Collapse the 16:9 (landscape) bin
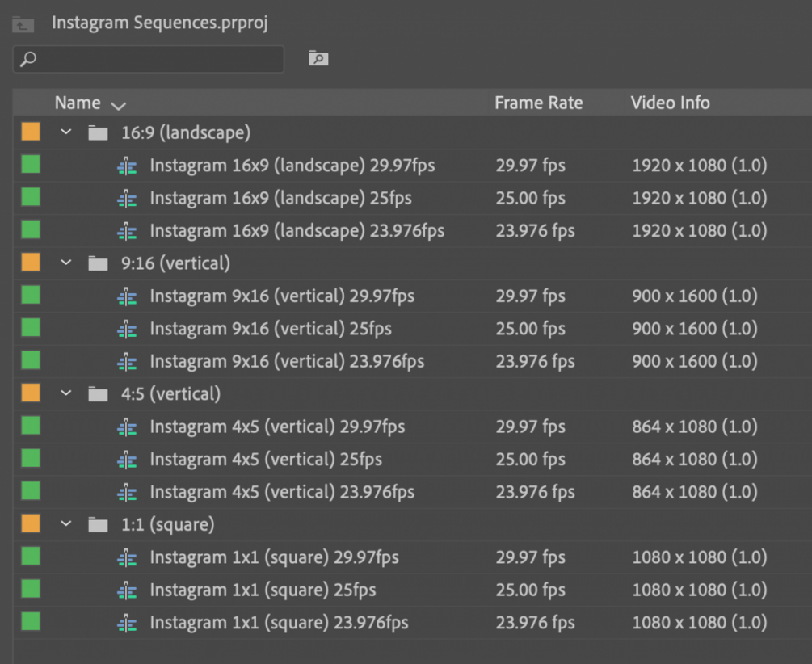Screen dimensions: 812x664 (66, 132)
